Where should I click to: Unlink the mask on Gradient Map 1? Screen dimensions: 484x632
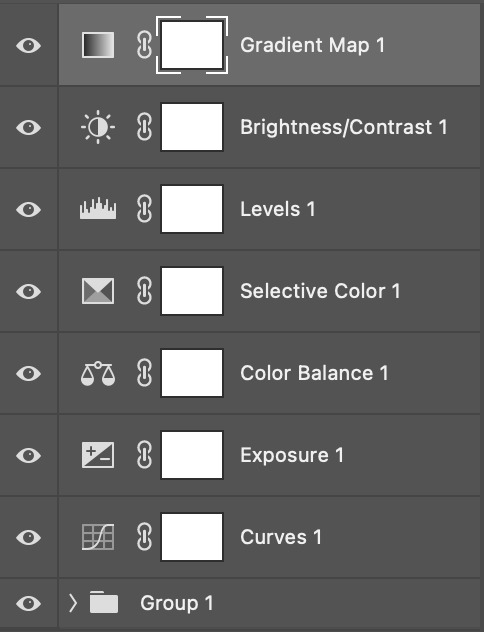pyautogui.click(x=144, y=45)
